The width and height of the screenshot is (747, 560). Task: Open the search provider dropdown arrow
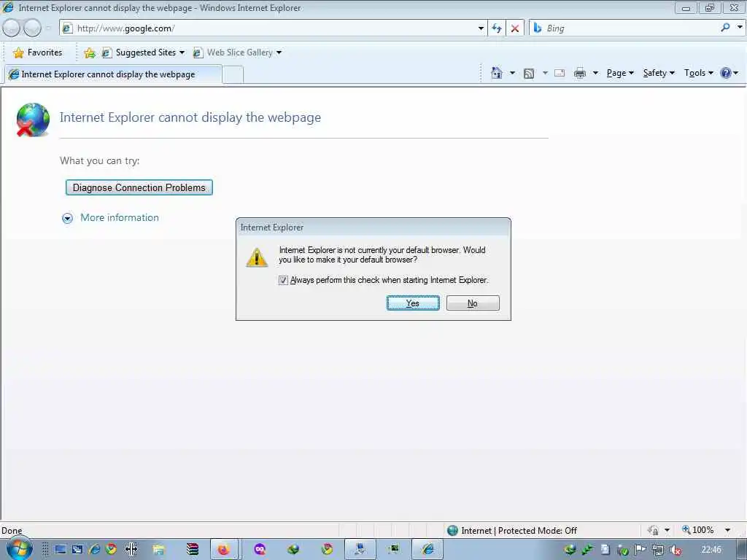pos(740,28)
